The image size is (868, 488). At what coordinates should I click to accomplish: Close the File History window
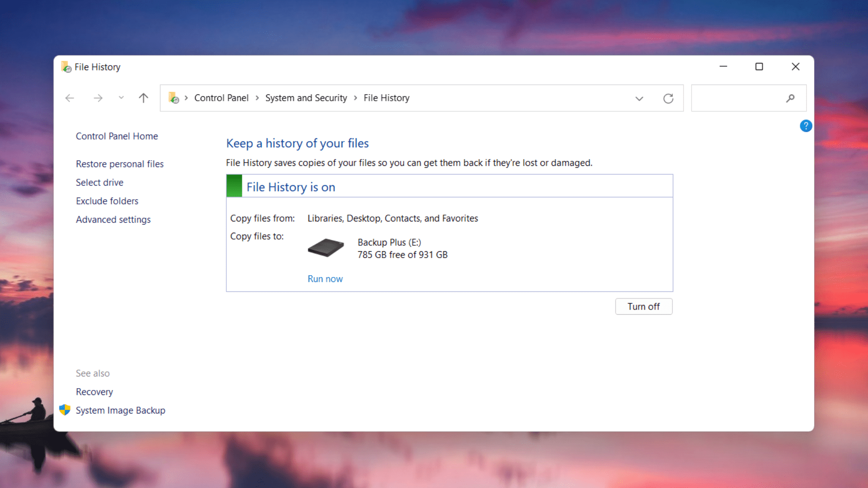(x=796, y=66)
